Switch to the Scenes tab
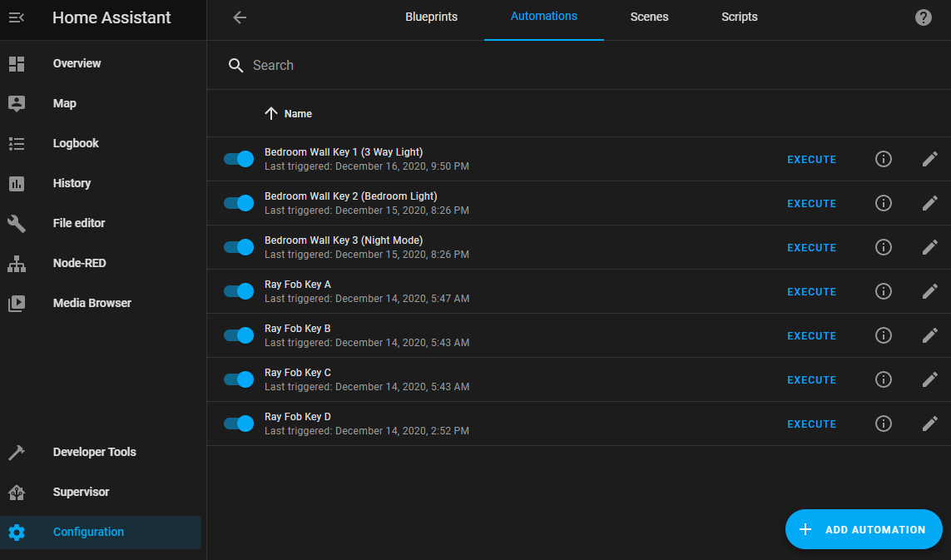The image size is (951, 560). [649, 17]
